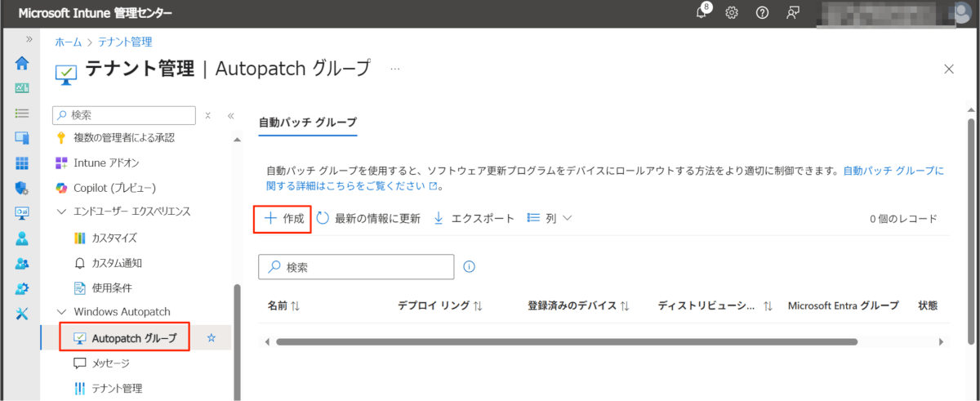Collapse the sidebar menu with double chevron
This screenshot has width=980, height=401.
230,116
